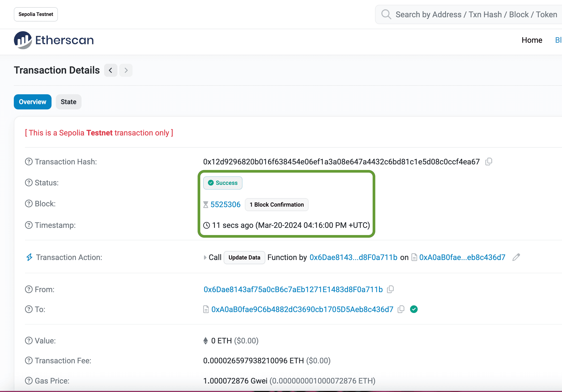Click the hourglass icon beside block 5525306
The width and height of the screenshot is (562, 392).
pyautogui.click(x=206, y=204)
